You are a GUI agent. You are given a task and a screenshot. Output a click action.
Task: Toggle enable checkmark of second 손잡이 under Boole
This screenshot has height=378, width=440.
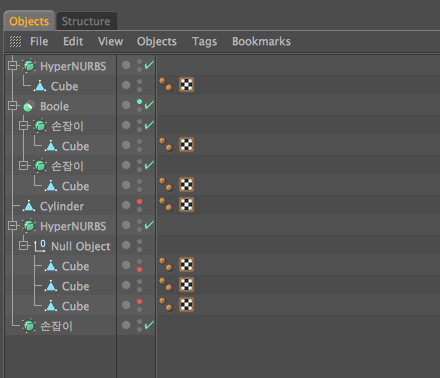point(149,165)
